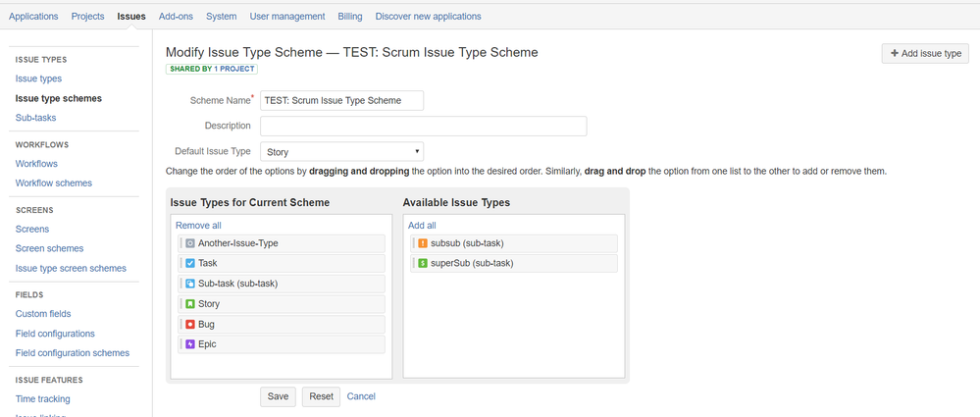Open Issue type schemes in sidebar
This screenshot has height=417, width=980.
click(x=59, y=98)
